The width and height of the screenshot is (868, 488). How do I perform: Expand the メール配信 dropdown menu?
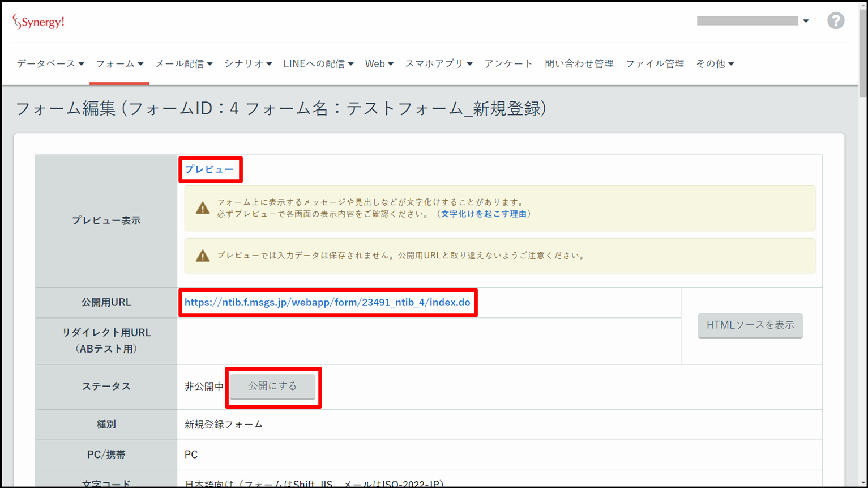pos(184,64)
